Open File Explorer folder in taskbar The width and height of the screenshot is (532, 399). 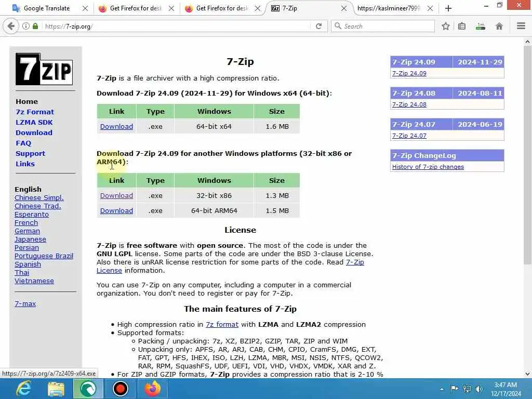(x=56, y=389)
